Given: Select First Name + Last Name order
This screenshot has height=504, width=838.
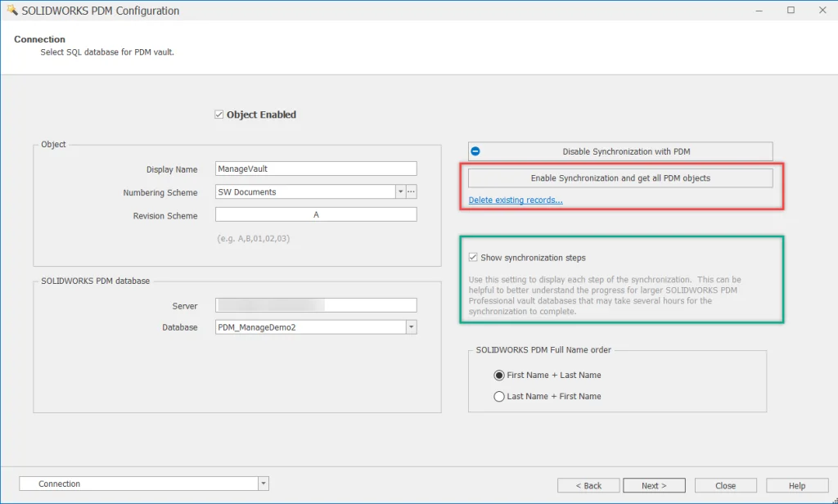Looking at the screenshot, I should (x=499, y=375).
